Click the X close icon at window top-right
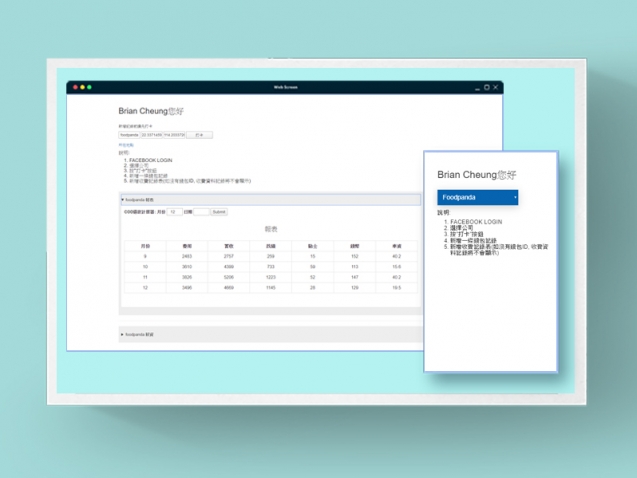Image resolution: width=637 pixels, height=478 pixels. tap(496, 88)
